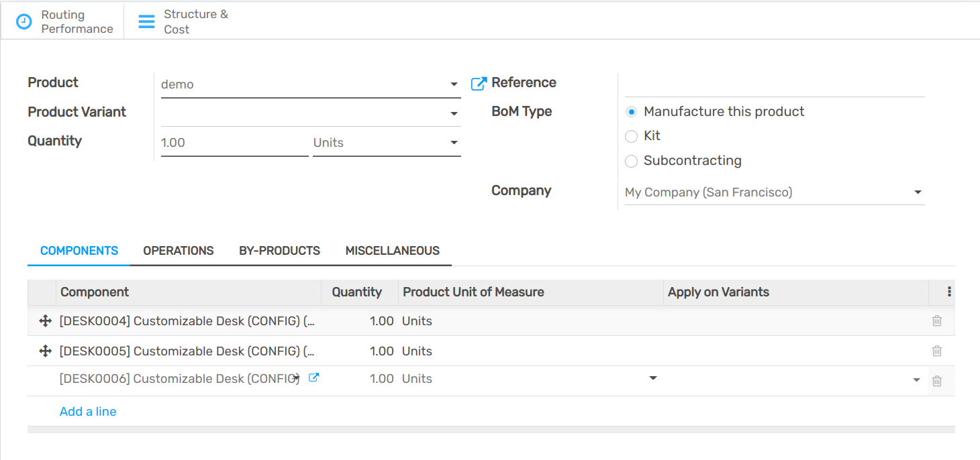Screen dimensions: 980x460
Task: Click the Routing Performance clock icon
Action: coord(23,21)
